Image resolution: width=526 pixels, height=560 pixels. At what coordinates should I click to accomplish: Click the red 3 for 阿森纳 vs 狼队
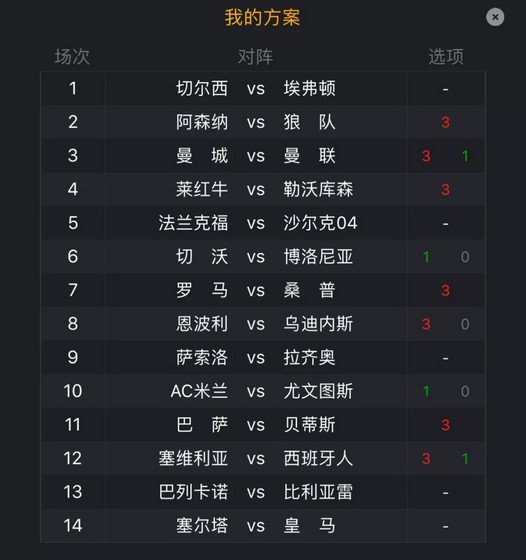pos(445,122)
